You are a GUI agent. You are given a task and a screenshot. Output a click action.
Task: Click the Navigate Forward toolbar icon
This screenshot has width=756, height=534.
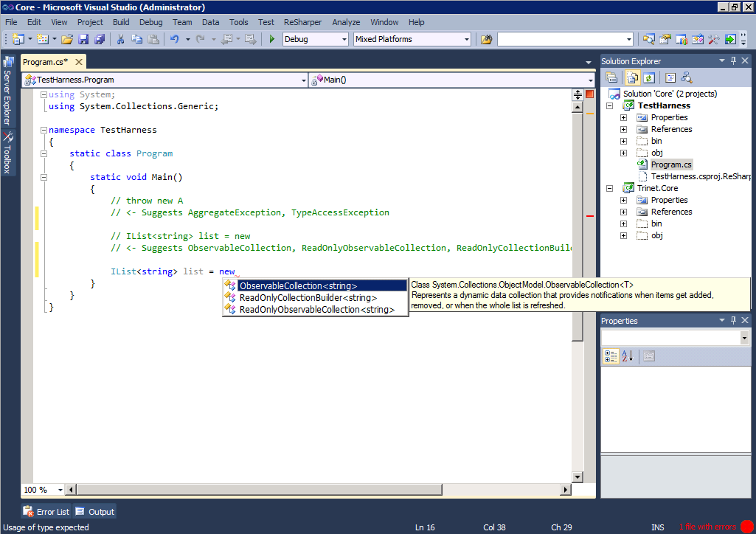click(x=250, y=39)
